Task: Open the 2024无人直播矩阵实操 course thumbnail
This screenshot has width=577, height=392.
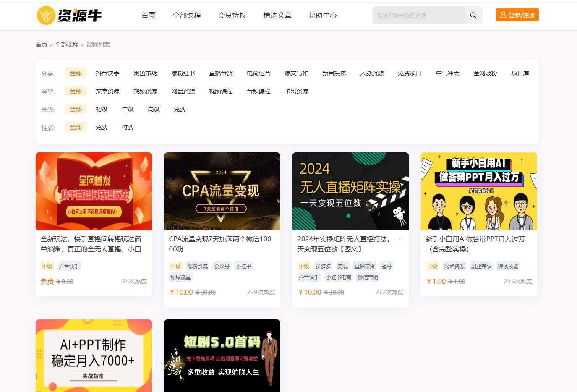Action: [x=350, y=191]
